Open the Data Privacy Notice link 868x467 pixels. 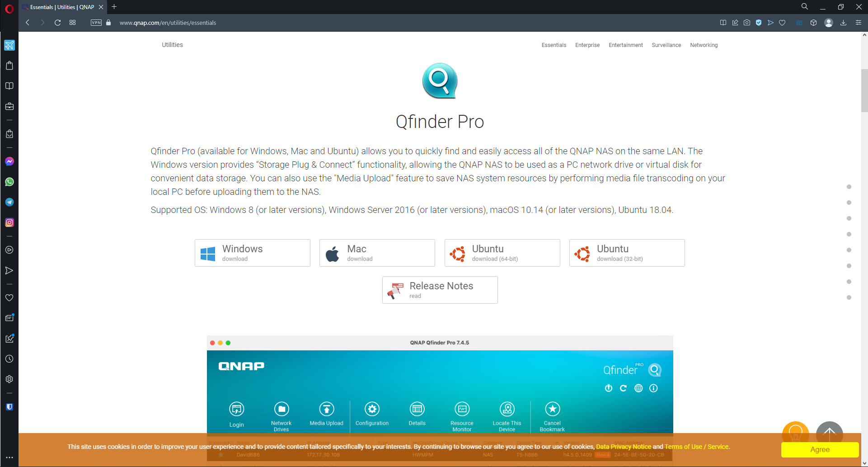(624, 447)
